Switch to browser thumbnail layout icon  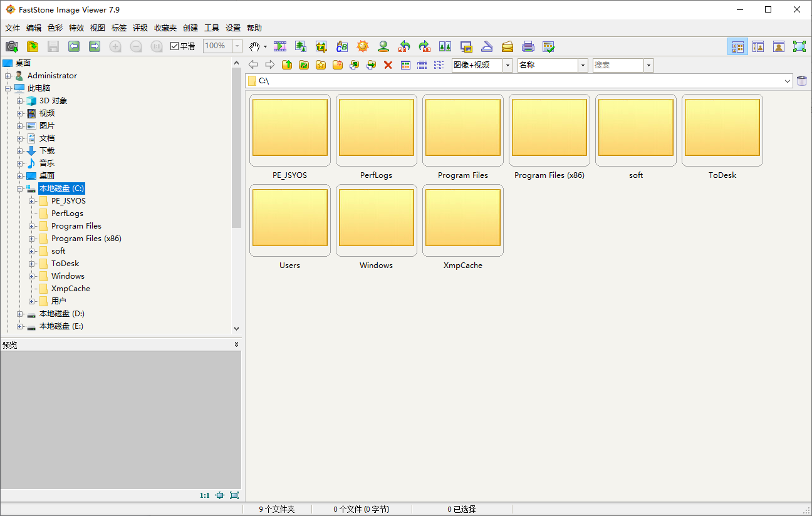[x=738, y=46]
